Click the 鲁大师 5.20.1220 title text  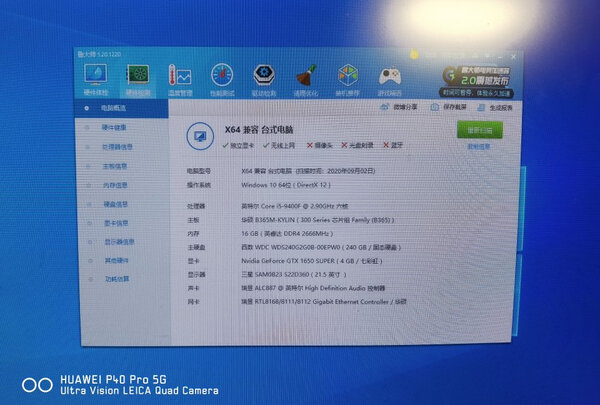[x=99, y=55]
